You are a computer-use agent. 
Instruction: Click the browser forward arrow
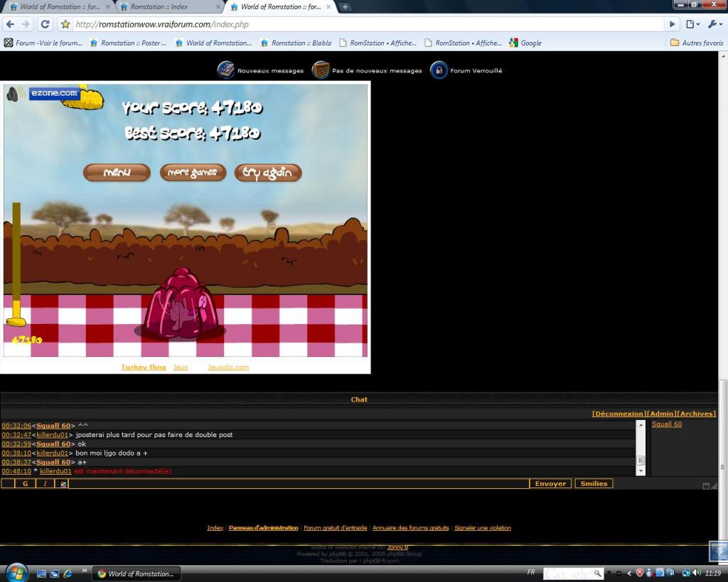(26, 24)
